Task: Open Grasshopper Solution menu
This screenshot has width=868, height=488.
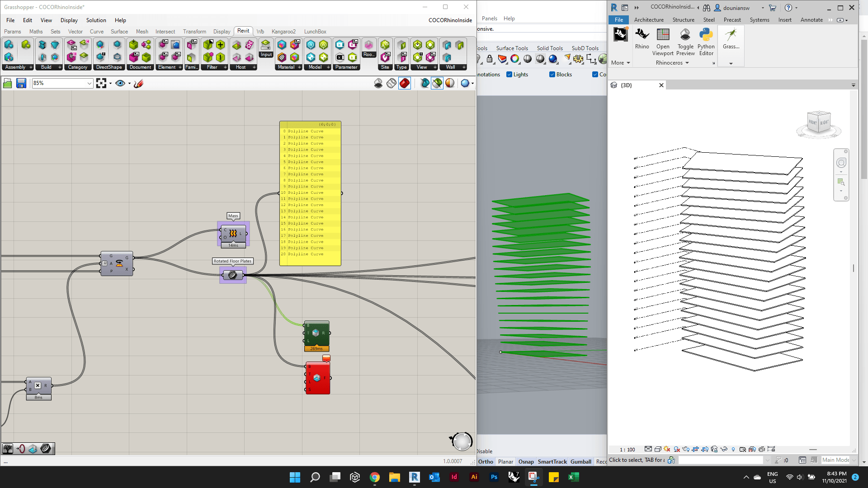Action: [x=96, y=20]
